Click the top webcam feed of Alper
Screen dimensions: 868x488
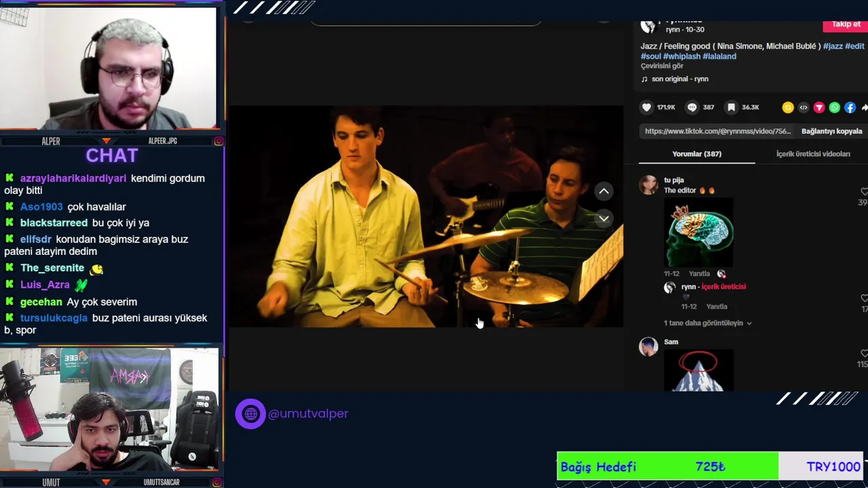pos(108,68)
